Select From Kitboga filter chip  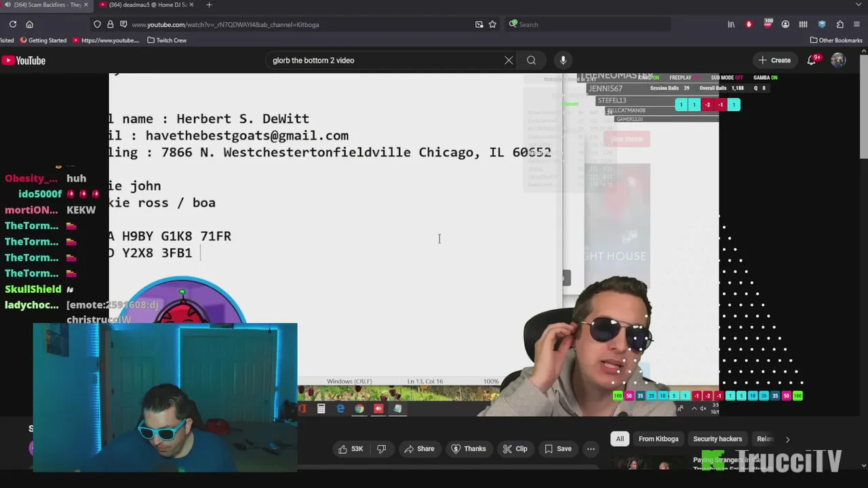pyautogui.click(x=658, y=439)
